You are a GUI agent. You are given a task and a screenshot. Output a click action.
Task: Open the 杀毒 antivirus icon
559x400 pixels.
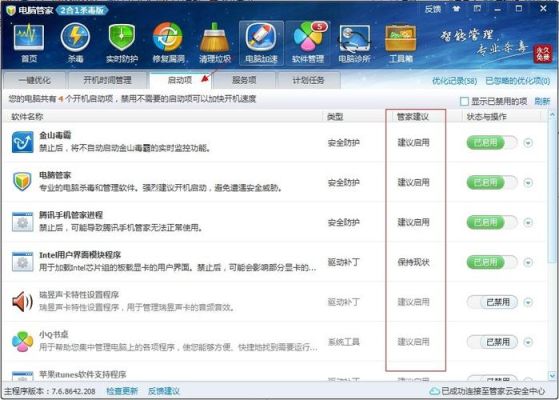[x=75, y=43]
